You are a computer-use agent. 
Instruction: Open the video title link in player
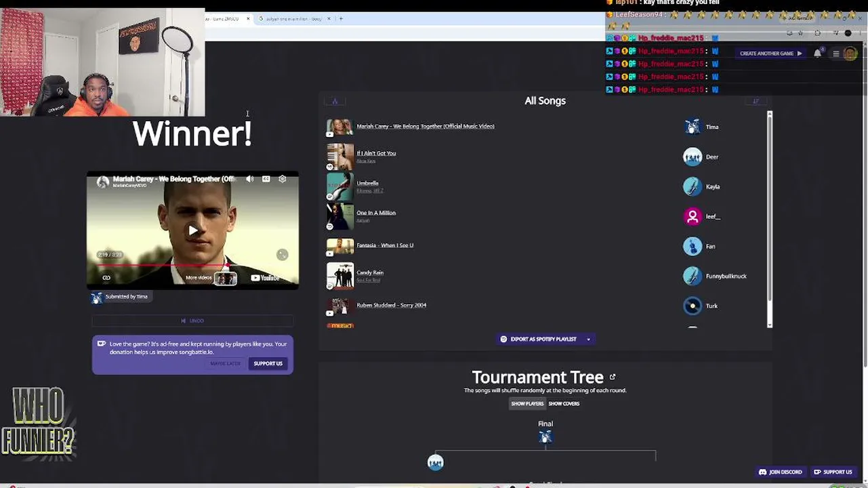tap(174, 179)
